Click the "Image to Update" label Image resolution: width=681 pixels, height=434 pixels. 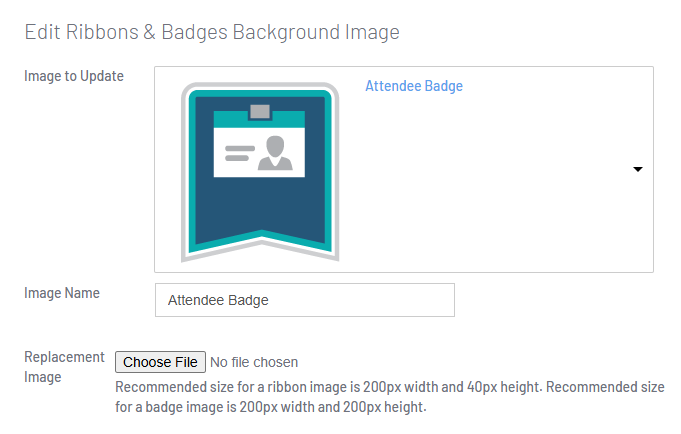point(74,76)
